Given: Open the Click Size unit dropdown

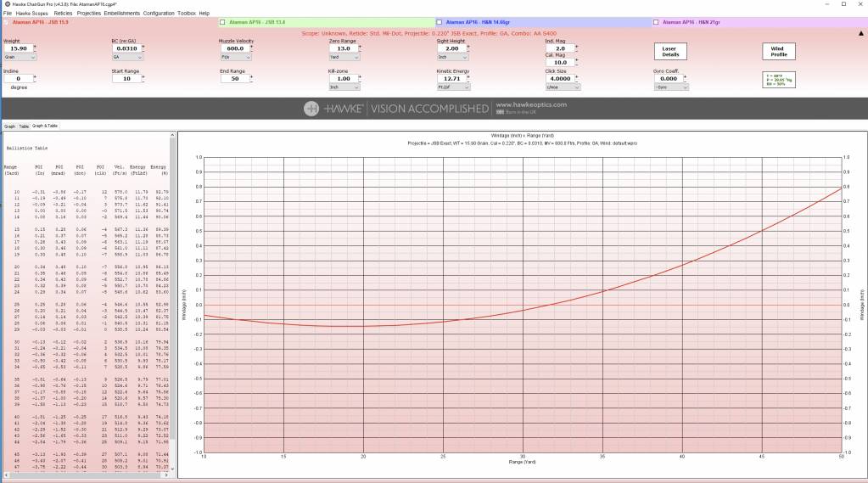Looking at the screenshot, I should click(563, 87).
